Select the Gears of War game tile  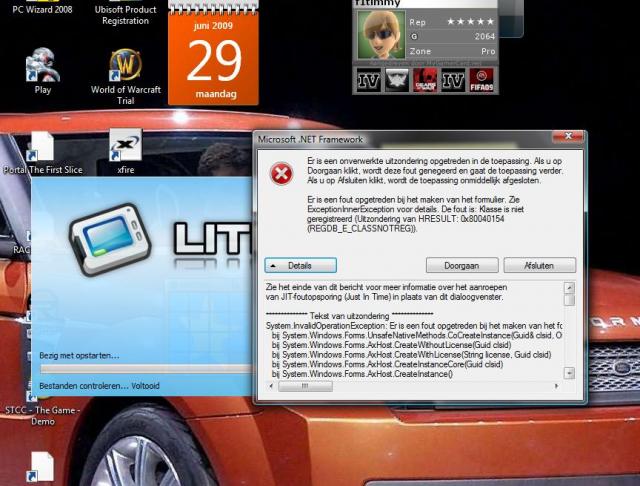coord(425,80)
